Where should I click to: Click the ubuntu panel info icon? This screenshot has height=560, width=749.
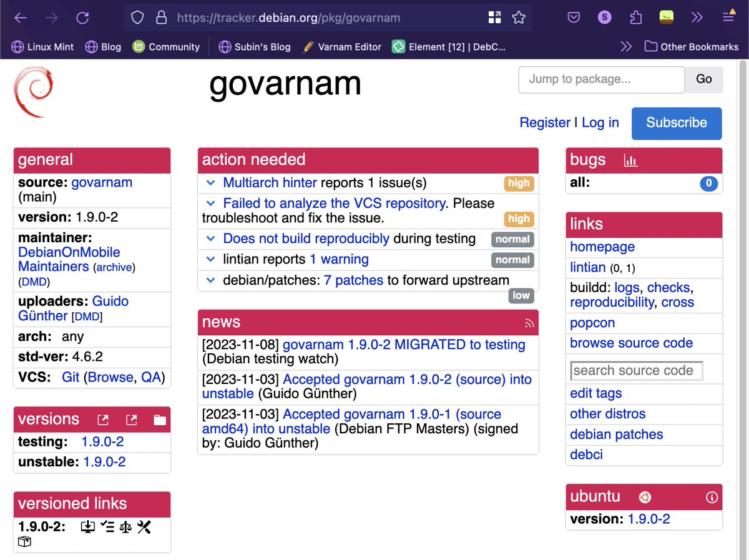(x=712, y=498)
